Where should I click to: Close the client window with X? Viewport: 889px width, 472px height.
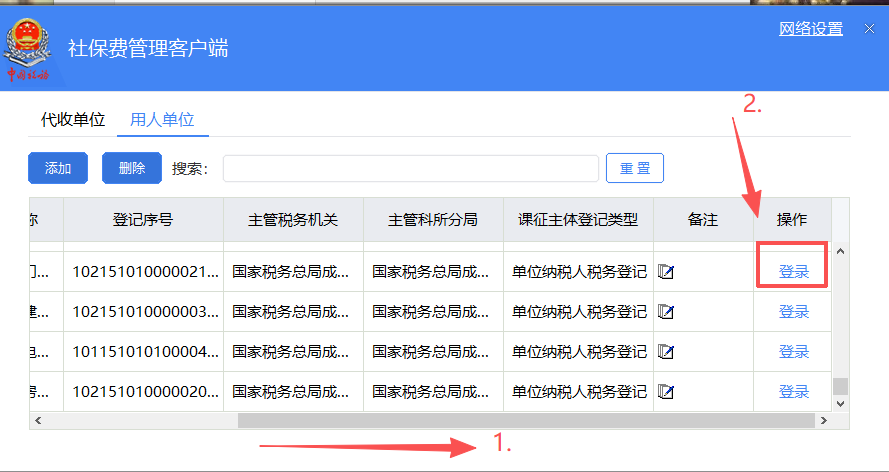[869, 29]
